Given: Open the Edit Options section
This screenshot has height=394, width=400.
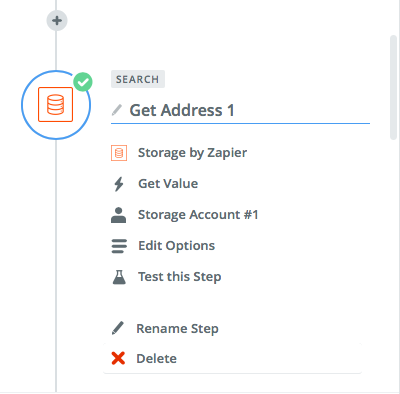Looking at the screenshot, I should point(176,246).
